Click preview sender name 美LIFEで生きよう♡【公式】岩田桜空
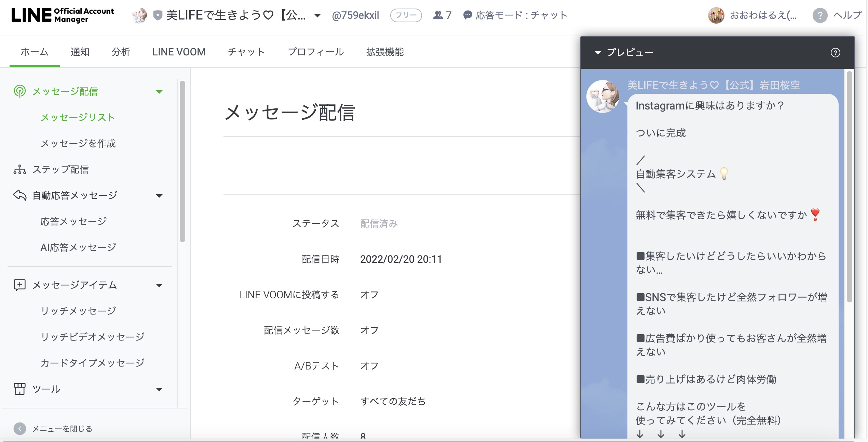The width and height of the screenshot is (868, 442). coord(714,85)
